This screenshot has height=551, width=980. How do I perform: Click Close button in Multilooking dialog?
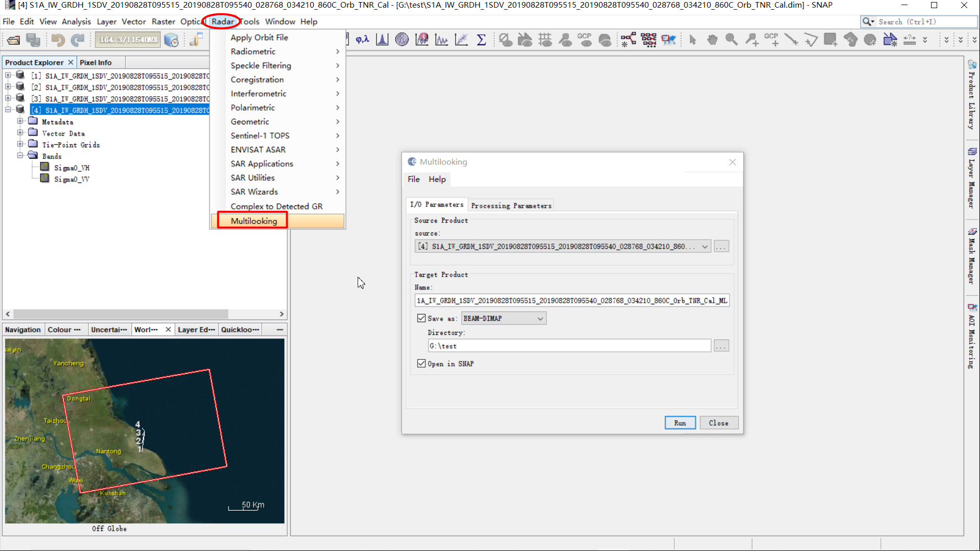tap(719, 423)
